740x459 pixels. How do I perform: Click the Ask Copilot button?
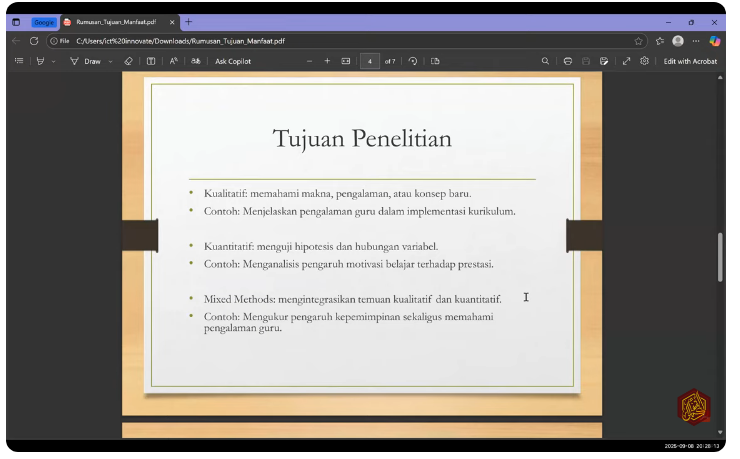233,61
